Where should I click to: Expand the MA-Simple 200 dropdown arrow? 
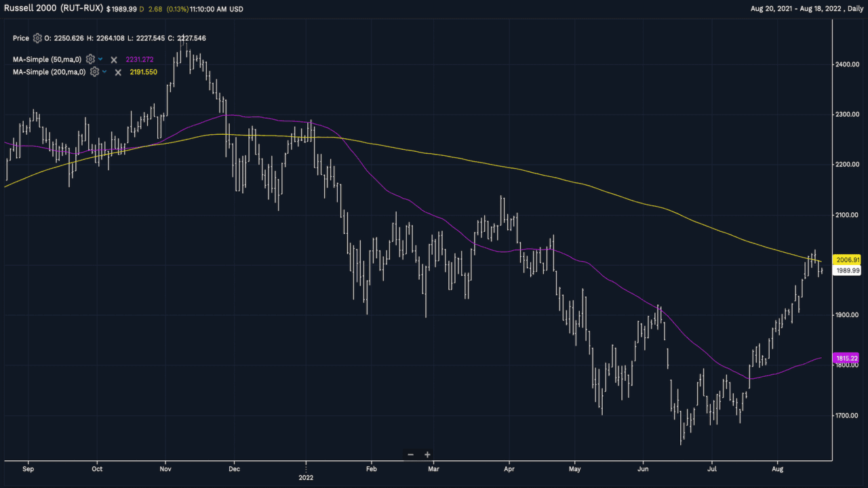(x=104, y=72)
